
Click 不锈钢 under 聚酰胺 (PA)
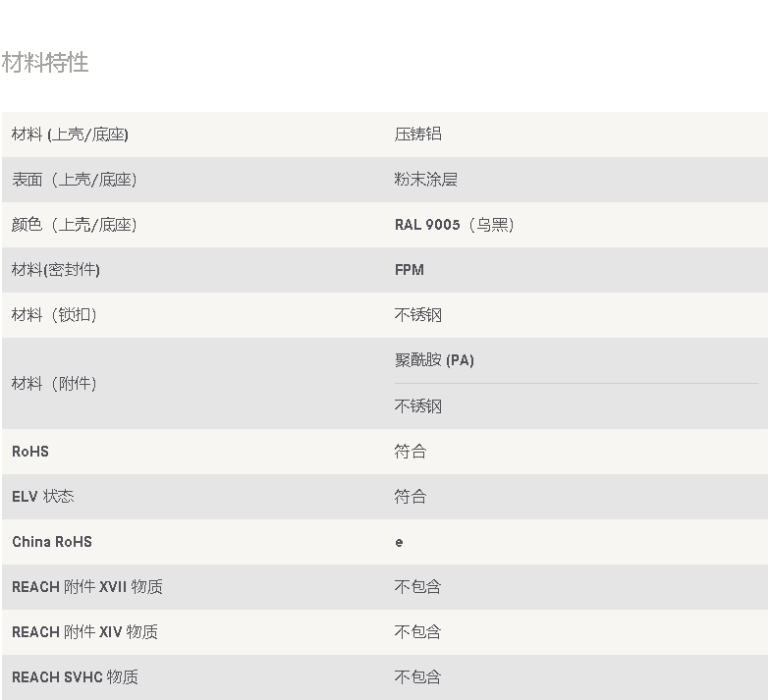coord(417,405)
